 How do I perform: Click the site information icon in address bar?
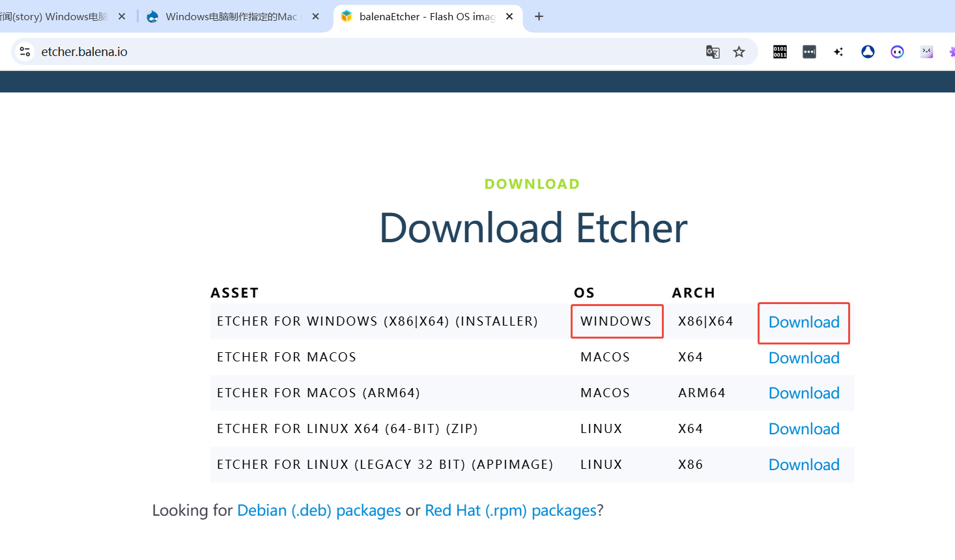coord(25,51)
